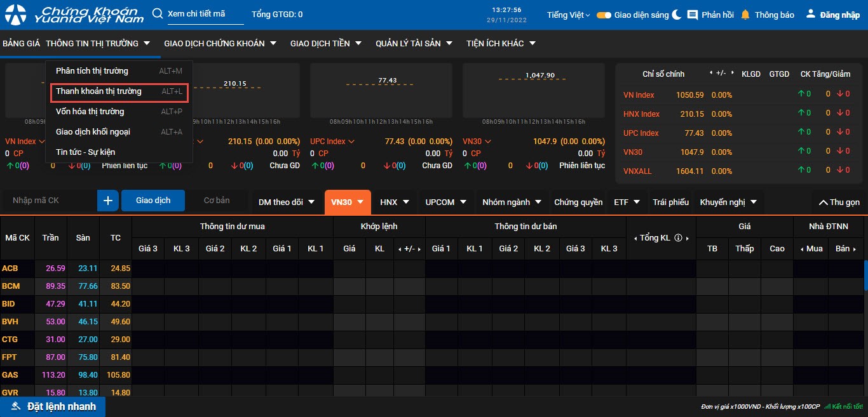Click the dark mode moon icon

(677, 14)
